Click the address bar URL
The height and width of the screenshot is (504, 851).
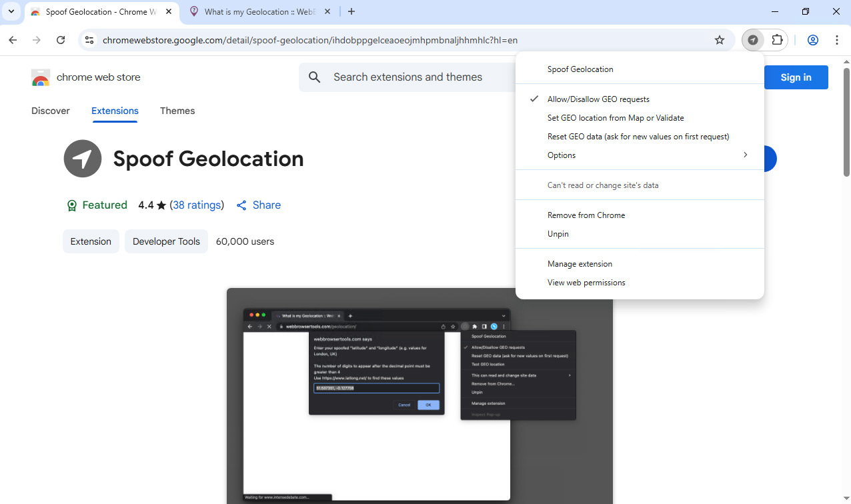pyautogui.click(x=310, y=40)
